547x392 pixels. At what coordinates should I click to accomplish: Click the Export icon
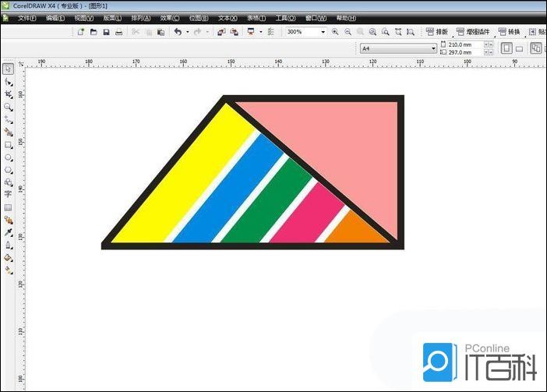[234, 32]
